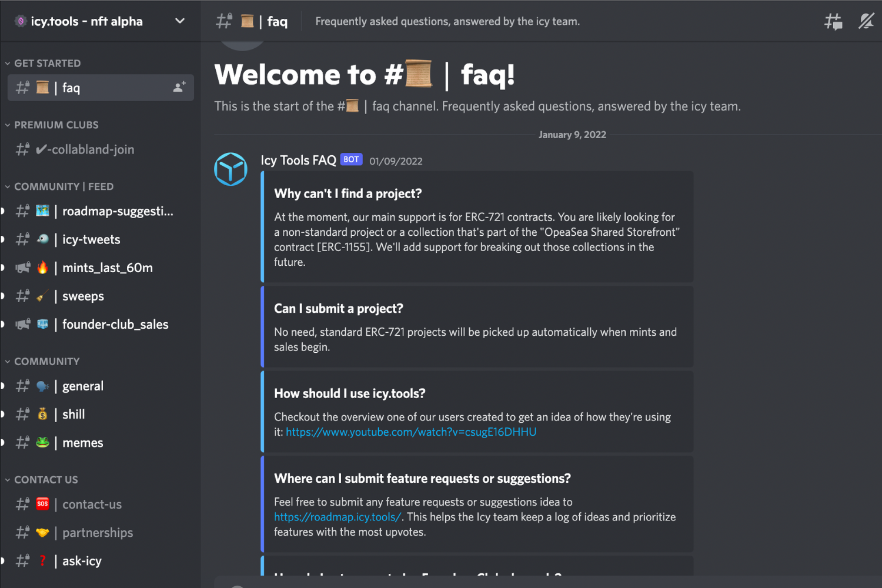Open the icy-tweets channel
Screen dimensions: 882x588
pos(101,240)
